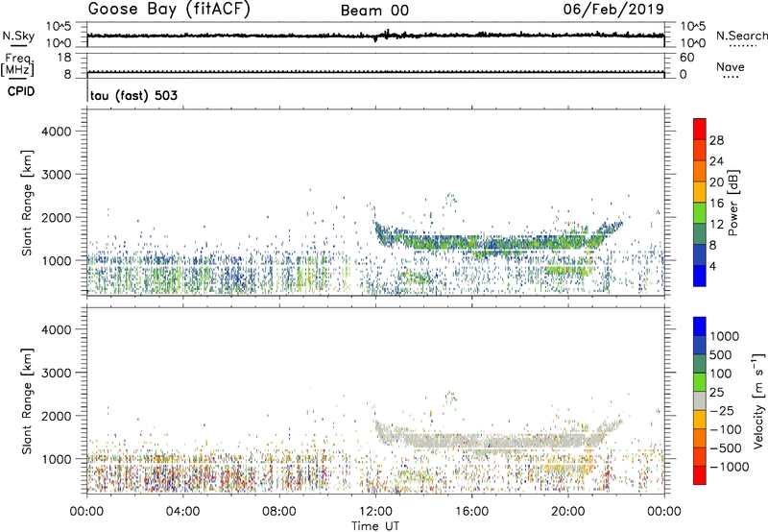Click the "−500" label on the velocity color bar
Screen dimensions: 768x532
[725, 448]
